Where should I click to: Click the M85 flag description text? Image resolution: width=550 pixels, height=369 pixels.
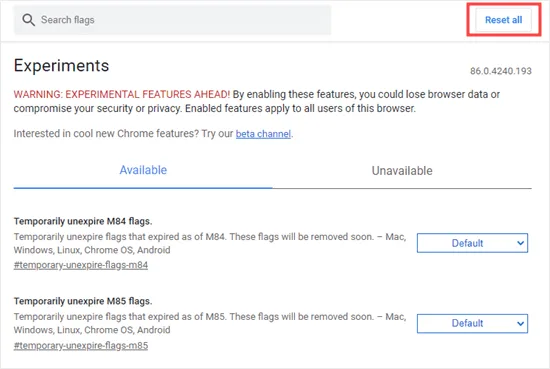click(x=210, y=323)
